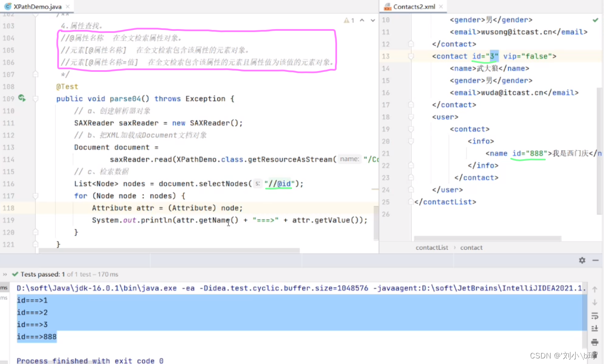This screenshot has height=364, width=604.
Task: Click the java.exe command line output
Action: (301, 288)
